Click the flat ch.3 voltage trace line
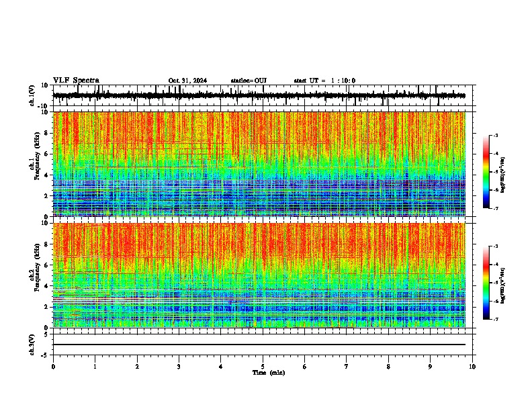Image resolution: width=532 pixels, height=411 pixels. click(259, 345)
